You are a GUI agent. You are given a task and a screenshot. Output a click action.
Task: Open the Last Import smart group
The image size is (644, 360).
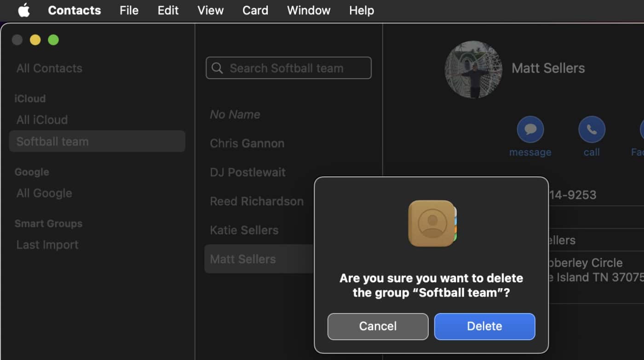47,245
